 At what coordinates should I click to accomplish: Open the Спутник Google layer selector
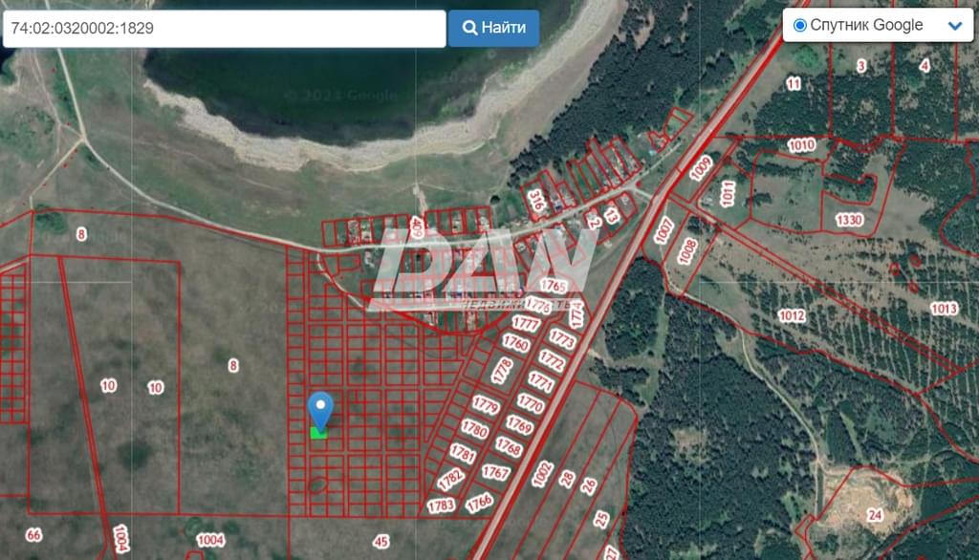878,25
